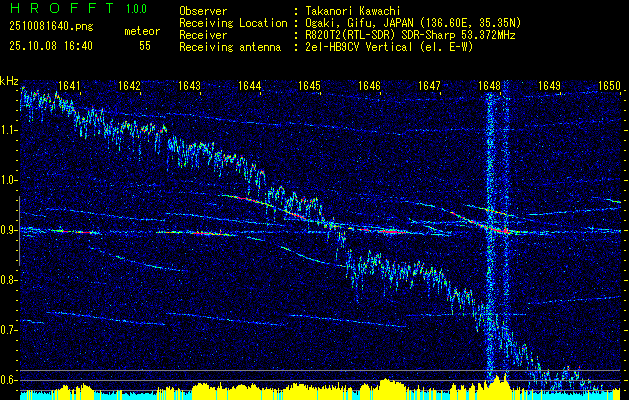
Task: Click the 1642 time marker
Action: click(x=130, y=85)
